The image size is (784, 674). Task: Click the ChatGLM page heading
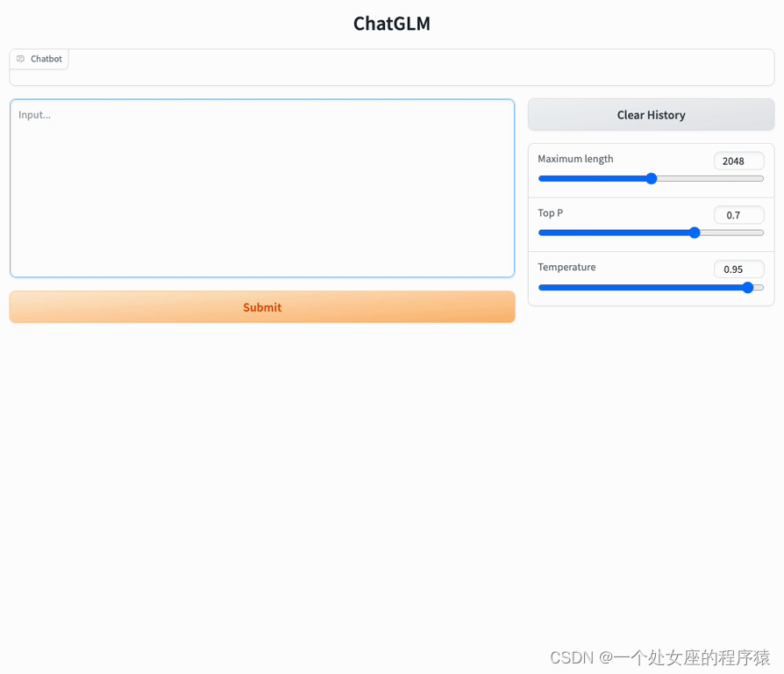point(391,24)
